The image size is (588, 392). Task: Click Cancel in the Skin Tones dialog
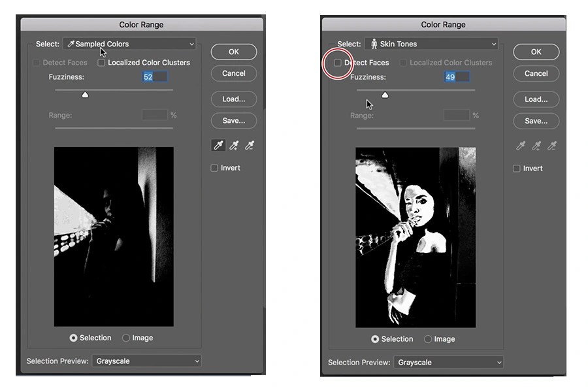(536, 74)
